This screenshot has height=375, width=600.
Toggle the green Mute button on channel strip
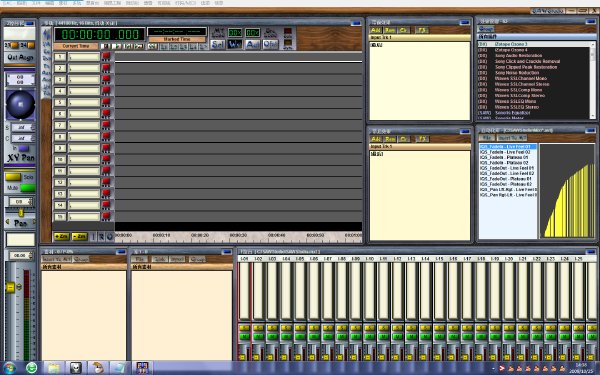[28, 188]
